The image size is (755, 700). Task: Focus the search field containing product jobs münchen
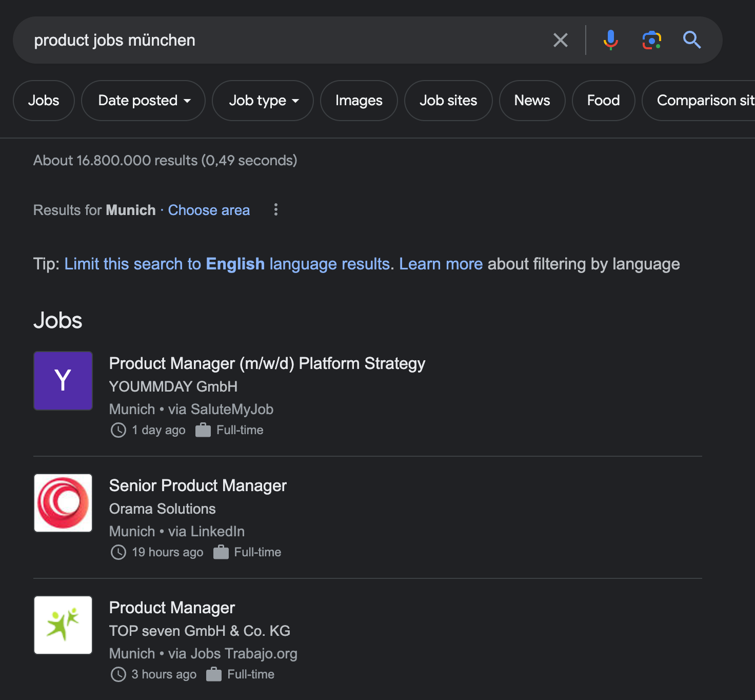pos(287,40)
